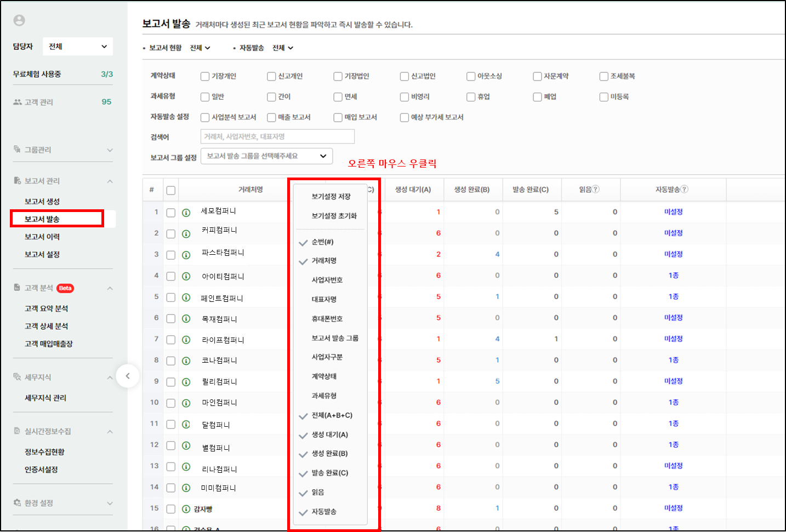Open the 담당자 전체 dropdown
This screenshot has height=532, width=786.
coord(78,47)
